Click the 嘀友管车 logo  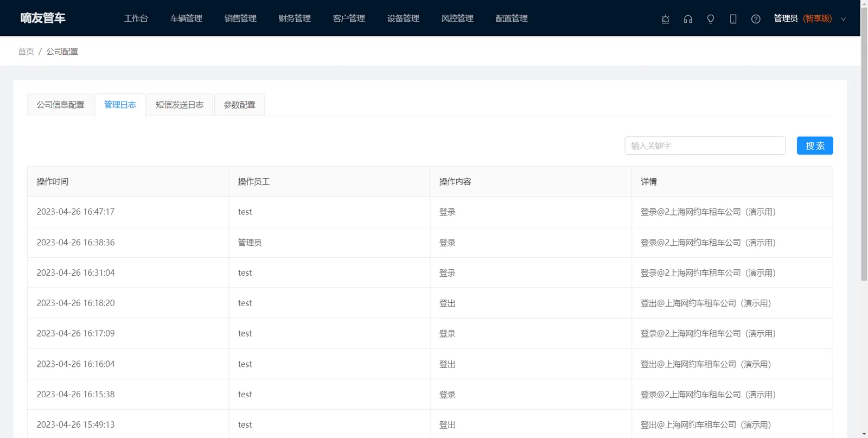[x=43, y=18]
